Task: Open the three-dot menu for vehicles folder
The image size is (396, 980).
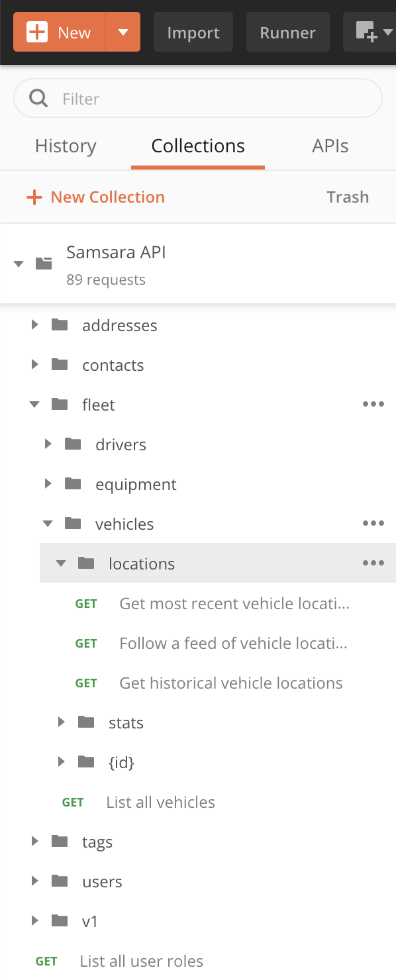Action: tap(373, 524)
